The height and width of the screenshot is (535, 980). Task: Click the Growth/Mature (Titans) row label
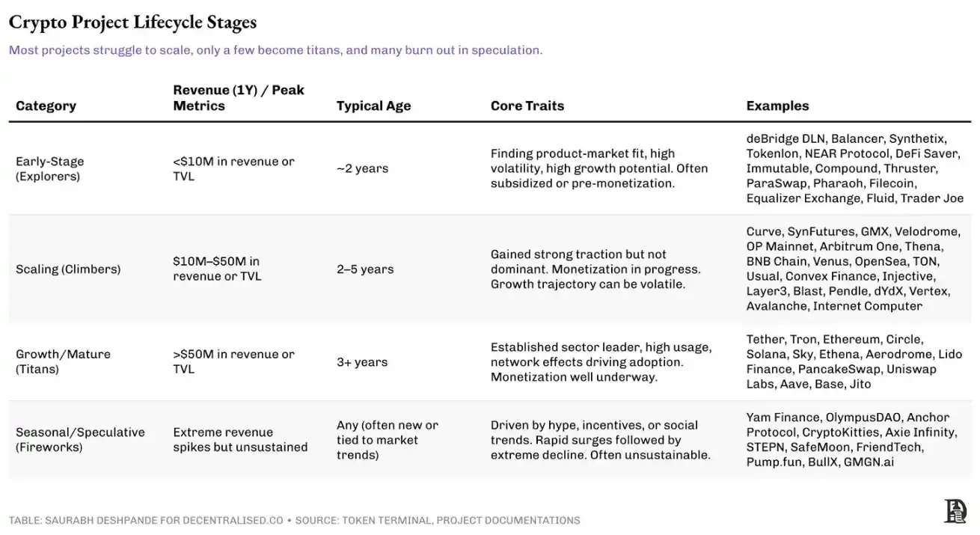click(63, 361)
